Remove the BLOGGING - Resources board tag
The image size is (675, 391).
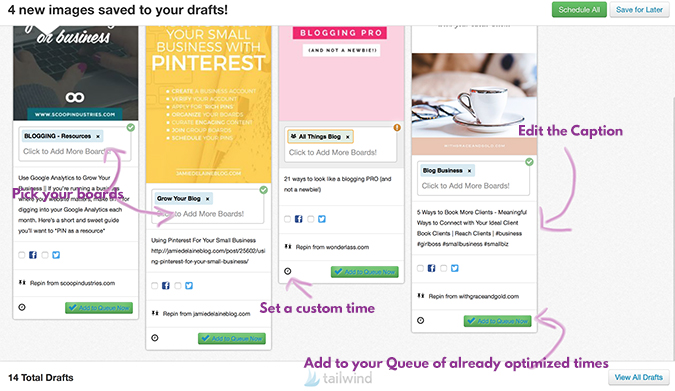click(98, 137)
